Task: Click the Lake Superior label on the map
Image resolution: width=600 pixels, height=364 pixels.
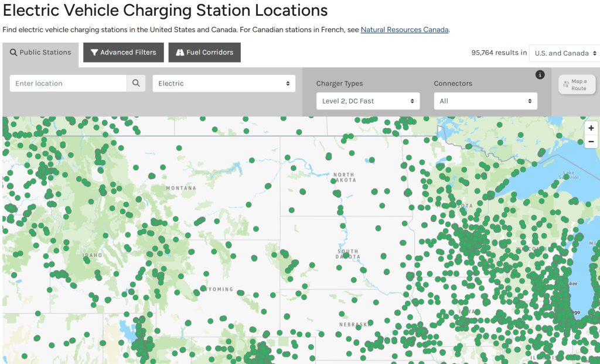Action: pos(569,175)
